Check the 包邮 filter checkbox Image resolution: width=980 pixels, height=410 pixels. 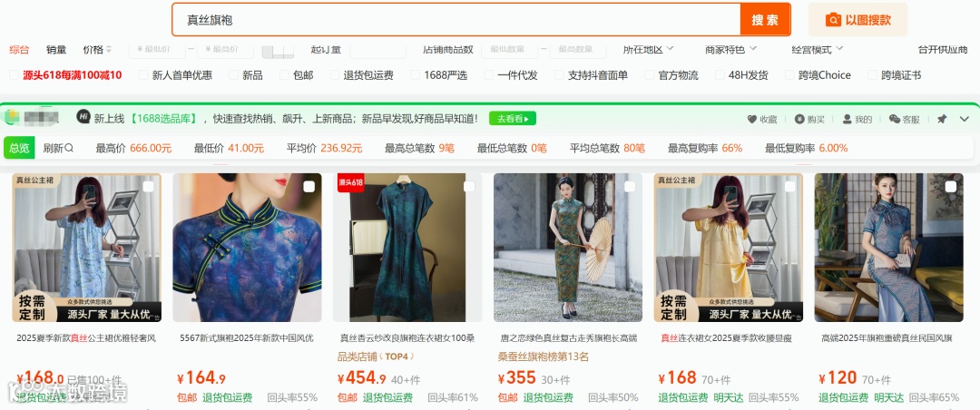[x=283, y=75]
